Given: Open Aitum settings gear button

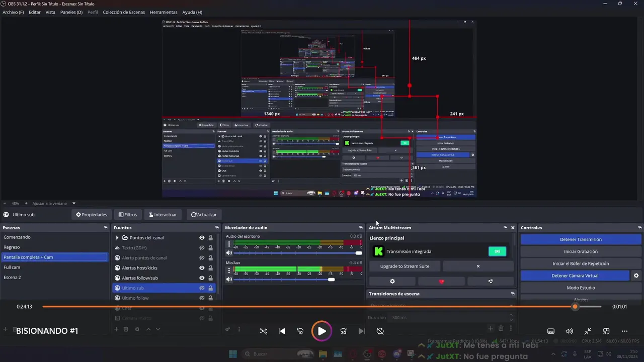Looking at the screenshot, I should coord(392,282).
